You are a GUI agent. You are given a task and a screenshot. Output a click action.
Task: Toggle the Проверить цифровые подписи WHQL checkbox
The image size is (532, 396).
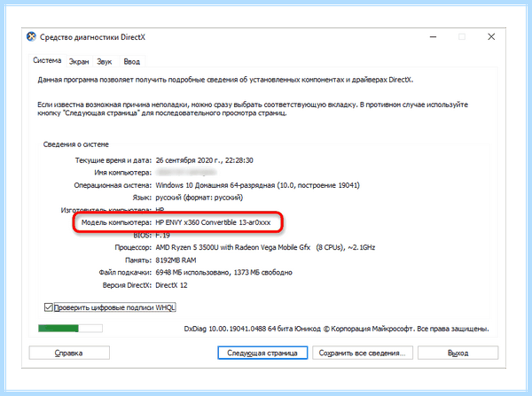pyautogui.click(x=48, y=307)
